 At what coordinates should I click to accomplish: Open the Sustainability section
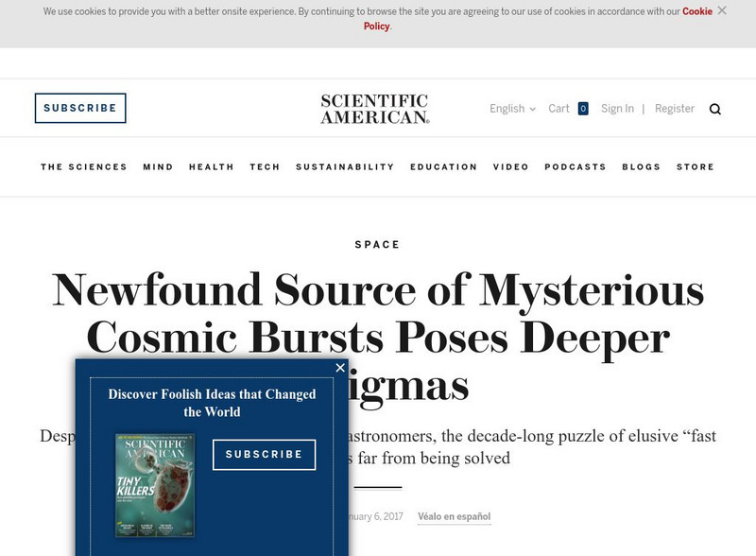[345, 167]
